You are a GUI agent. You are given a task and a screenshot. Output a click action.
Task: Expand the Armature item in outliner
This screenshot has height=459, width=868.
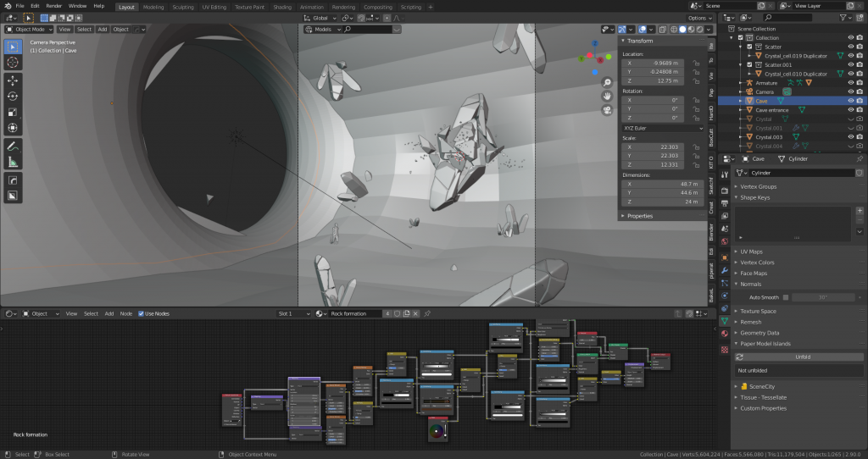pos(741,83)
